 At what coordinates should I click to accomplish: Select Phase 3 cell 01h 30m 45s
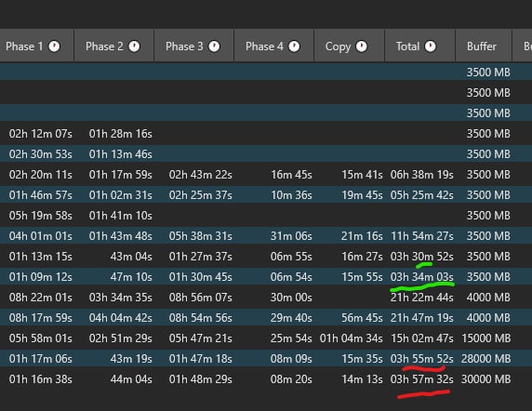click(201, 277)
